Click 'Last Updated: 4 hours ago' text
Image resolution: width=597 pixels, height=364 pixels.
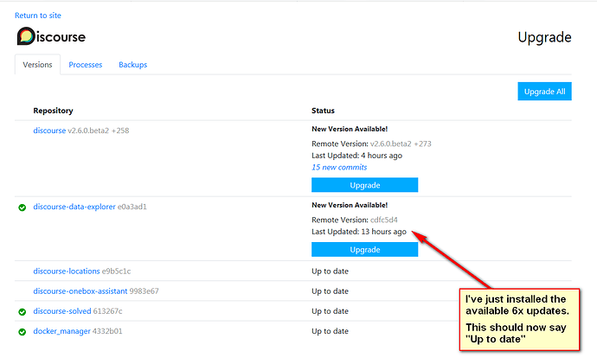point(356,156)
